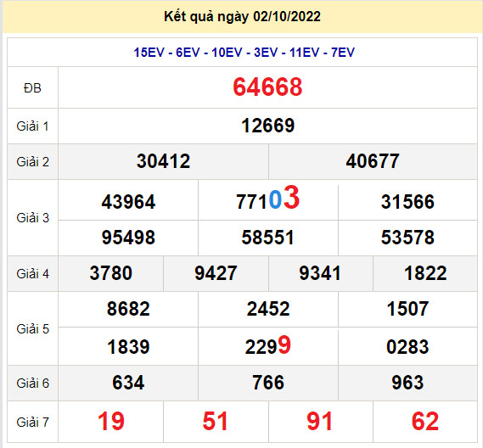Click the special prize number 64668
Image resolution: width=483 pixels, height=448 pixels.
coord(267,87)
